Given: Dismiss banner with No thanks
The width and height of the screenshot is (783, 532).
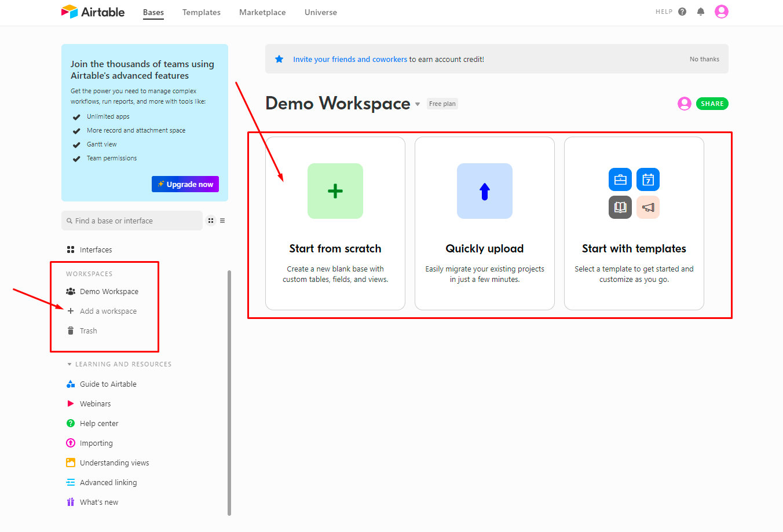Looking at the screenshot, I should coord(704,59).
